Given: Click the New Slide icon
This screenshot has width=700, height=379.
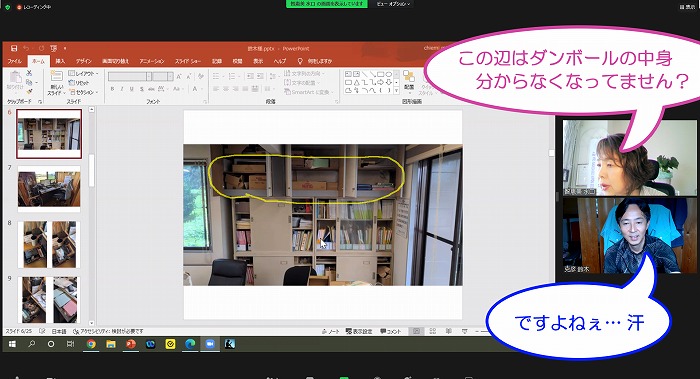Looking at the screenshot, I should pos(57,77).
